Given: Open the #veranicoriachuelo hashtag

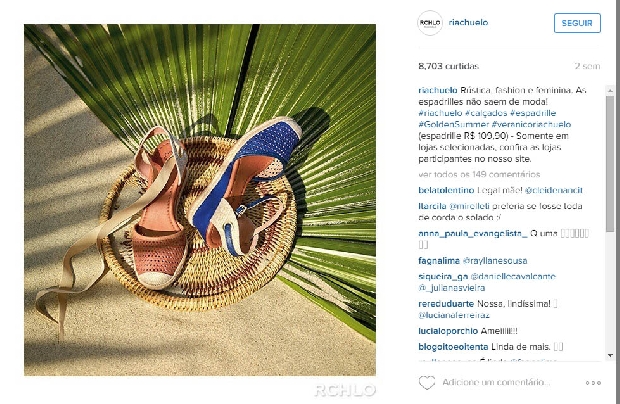Looking at the screenshot, I should click(531, 125).
